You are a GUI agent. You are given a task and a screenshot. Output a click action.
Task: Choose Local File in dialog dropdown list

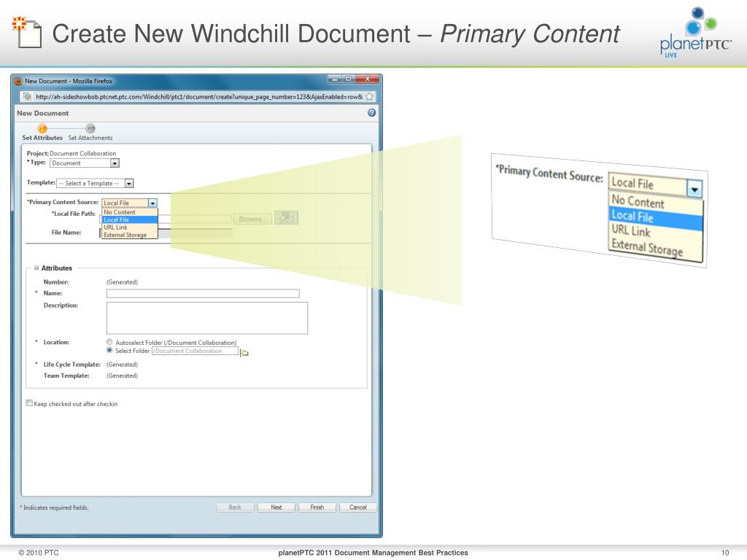click(x=130, y=219)
